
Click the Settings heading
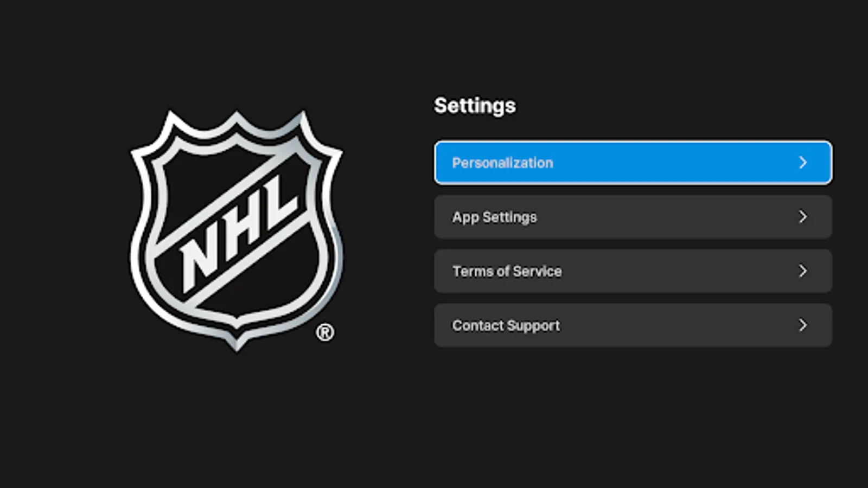[x=475, y=106]
